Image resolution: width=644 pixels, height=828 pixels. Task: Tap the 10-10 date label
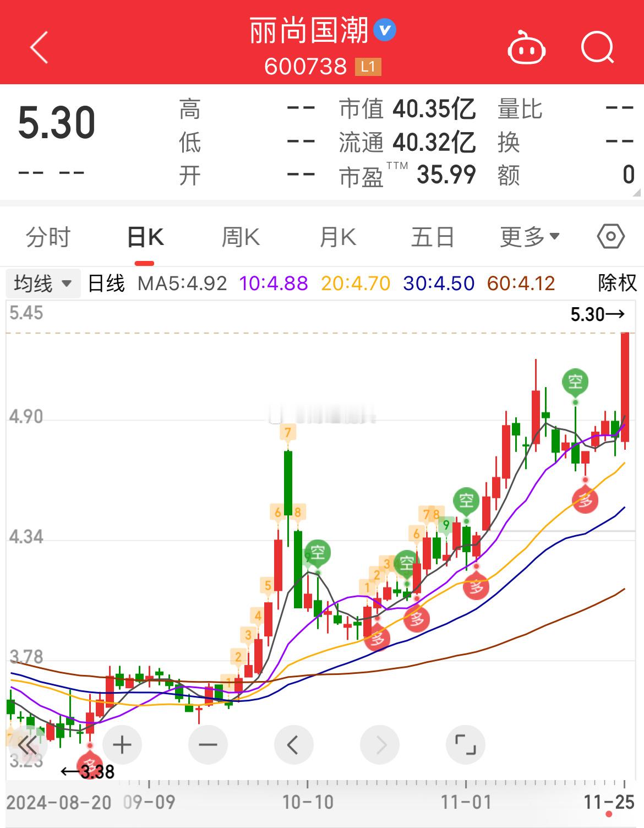308,802
